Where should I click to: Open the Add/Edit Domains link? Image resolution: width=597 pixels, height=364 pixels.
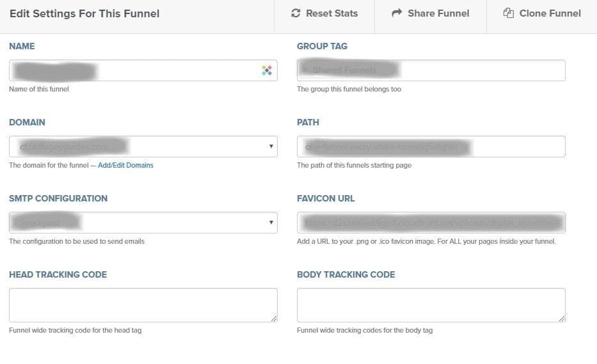point(125,165)
